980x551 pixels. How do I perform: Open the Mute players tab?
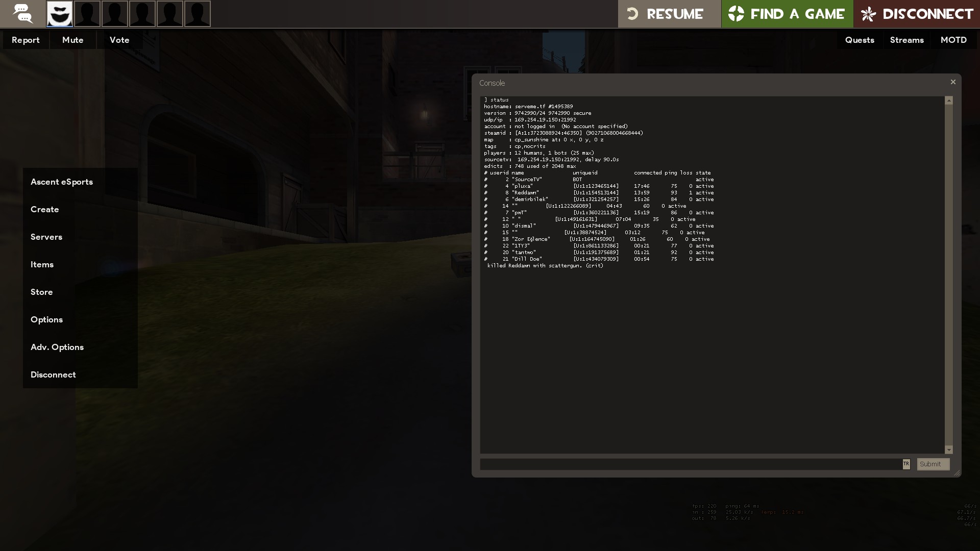point(72,40)
